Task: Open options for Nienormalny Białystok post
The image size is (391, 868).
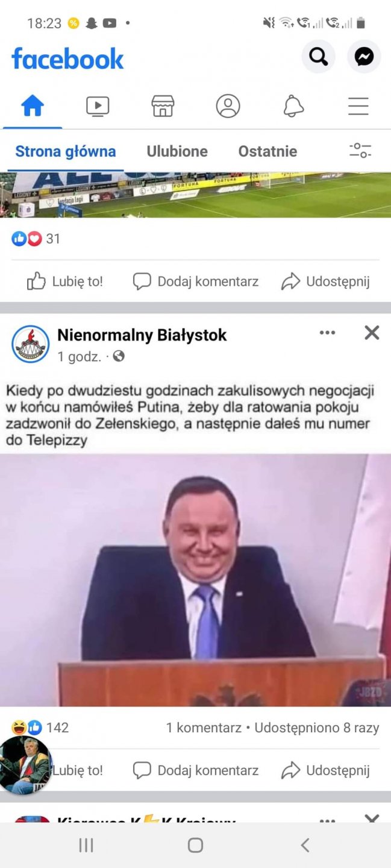Action: pyautogui.click(x=327, y=332)
